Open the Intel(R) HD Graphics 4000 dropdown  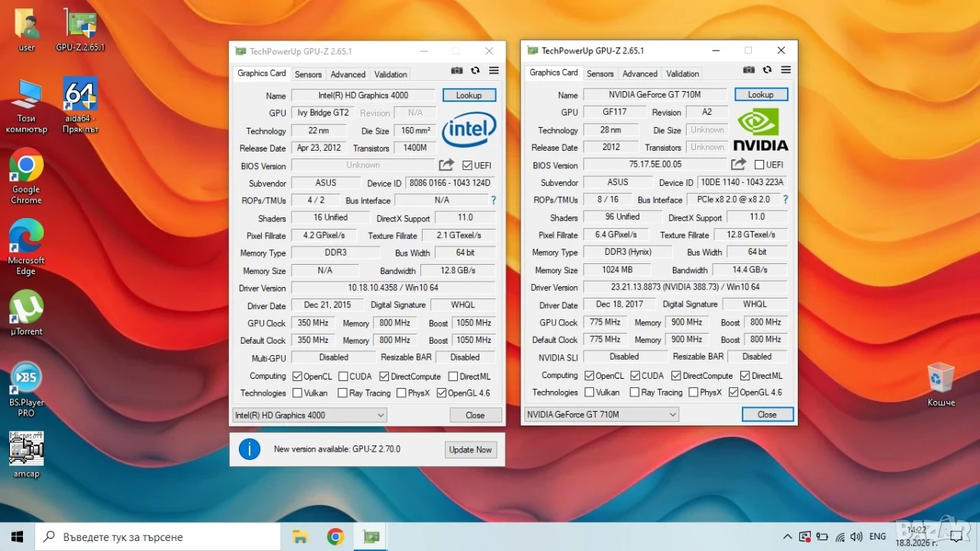click(x=309, y=416)
